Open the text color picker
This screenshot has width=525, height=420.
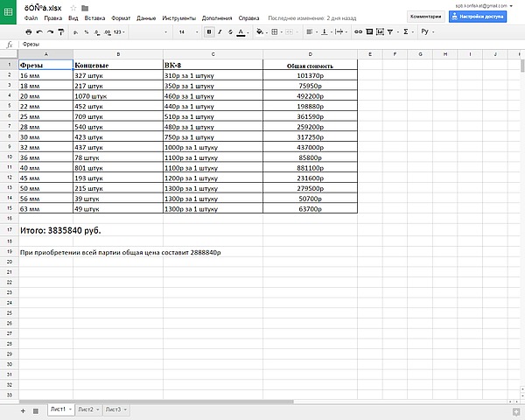pos(241,31)
